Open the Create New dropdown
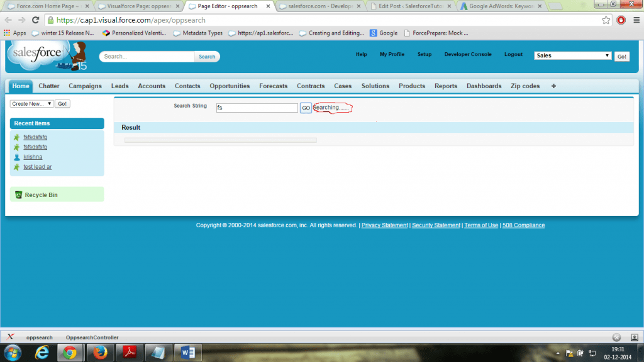Viewport: 644px width, 362px height. pyautogui.click(x=31, y=104)
